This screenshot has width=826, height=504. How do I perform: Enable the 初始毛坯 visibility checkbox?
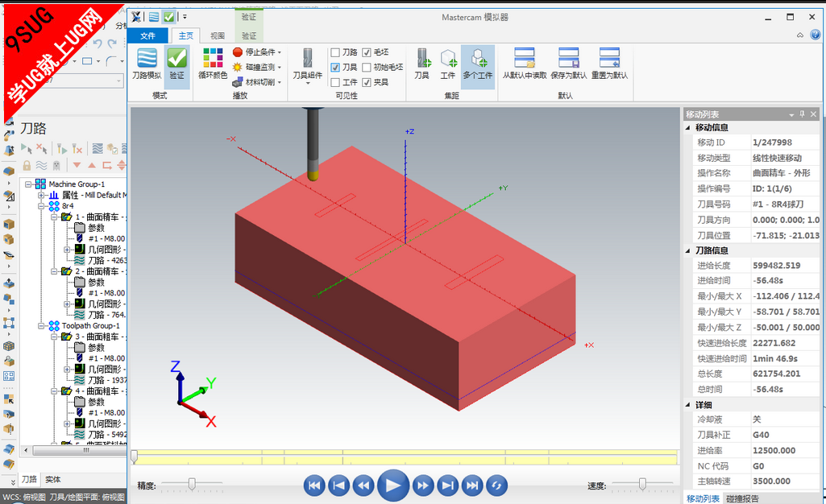tap(367, 68)
